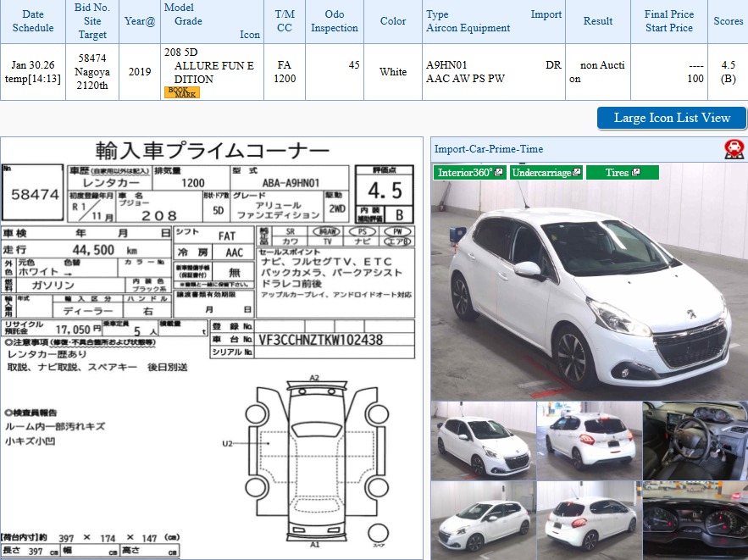This screenshot has height=560, width=748.
Task: Open the Interior360° view
Action: (x=470, y=172)
